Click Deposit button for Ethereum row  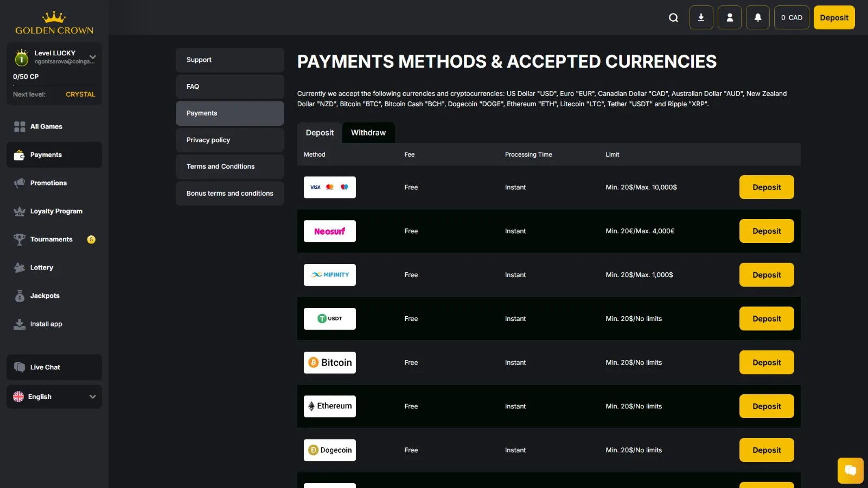766,407
